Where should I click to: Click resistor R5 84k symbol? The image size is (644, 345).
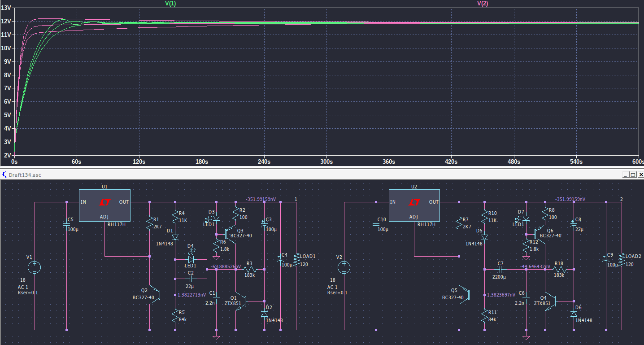coord(175,317)
